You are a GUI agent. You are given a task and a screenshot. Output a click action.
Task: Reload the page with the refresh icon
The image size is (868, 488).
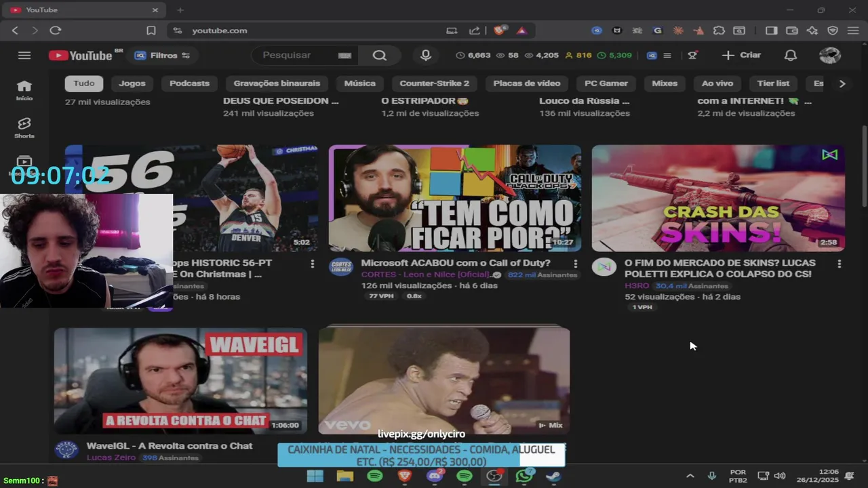pos(56,30)
